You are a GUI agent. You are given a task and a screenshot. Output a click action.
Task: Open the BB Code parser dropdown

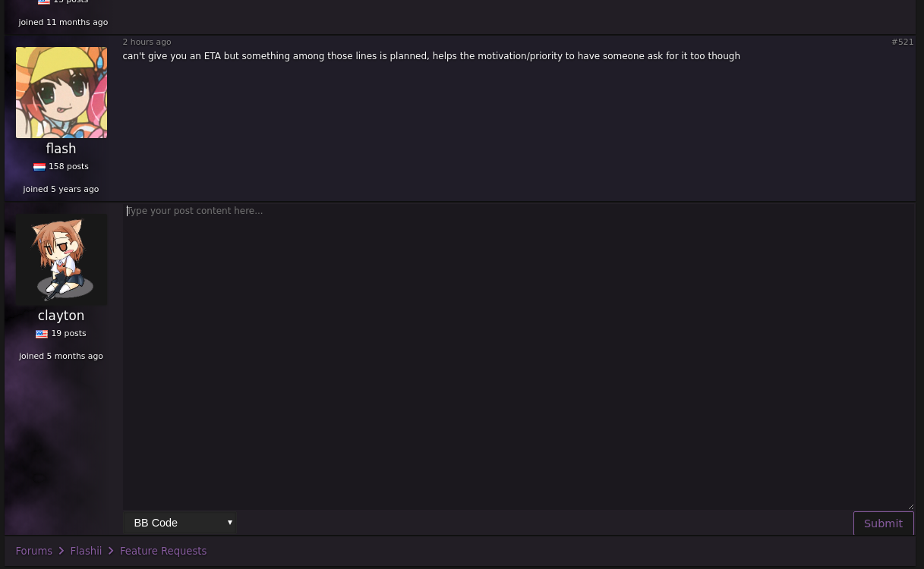coord(181,523)
